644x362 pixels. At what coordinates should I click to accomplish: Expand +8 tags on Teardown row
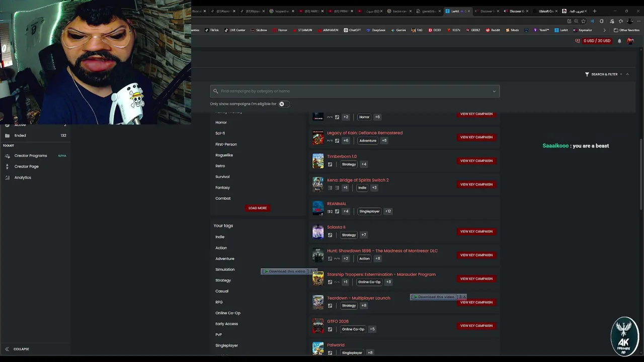(364, 306)
